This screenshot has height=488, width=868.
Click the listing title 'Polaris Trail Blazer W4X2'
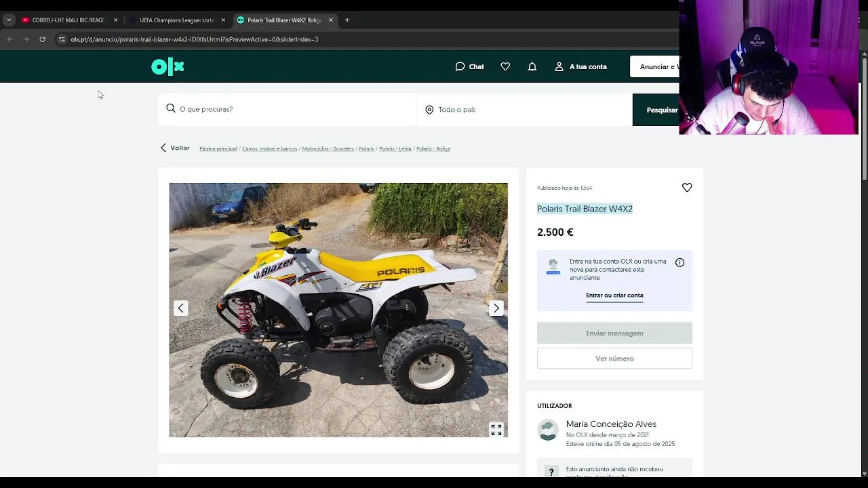pos(585,209)
